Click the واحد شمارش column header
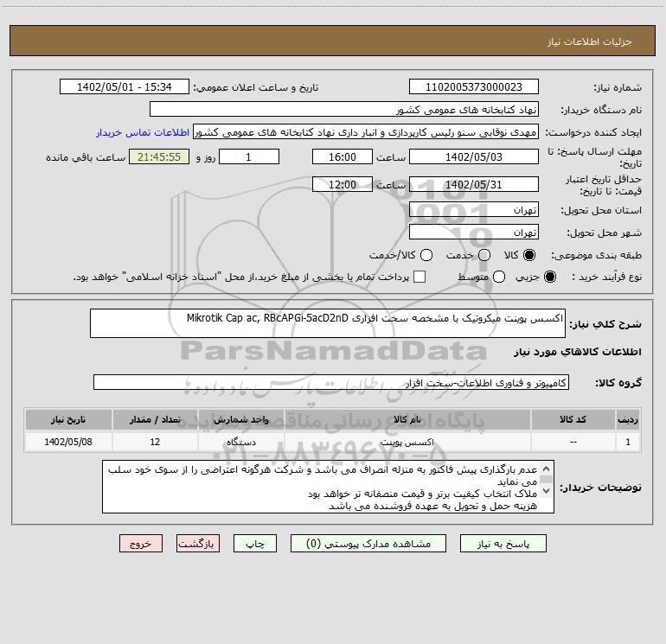 240,419
